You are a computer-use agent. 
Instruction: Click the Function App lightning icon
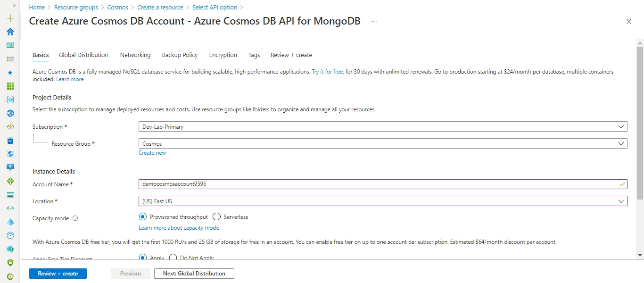point(10,127)
